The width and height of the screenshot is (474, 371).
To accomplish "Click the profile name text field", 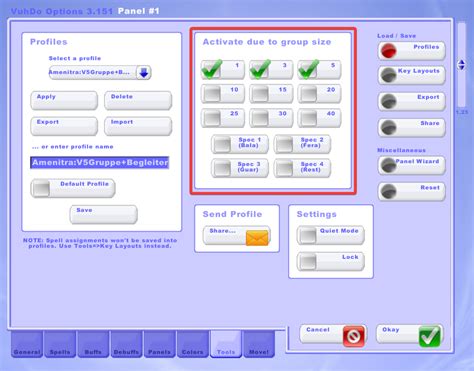I will coord(100,162).
